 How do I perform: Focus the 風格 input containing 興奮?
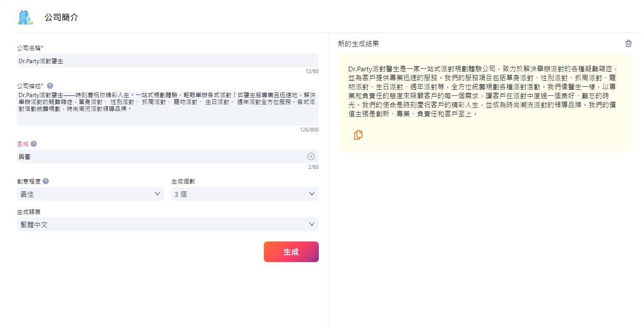tap(168, 156)
